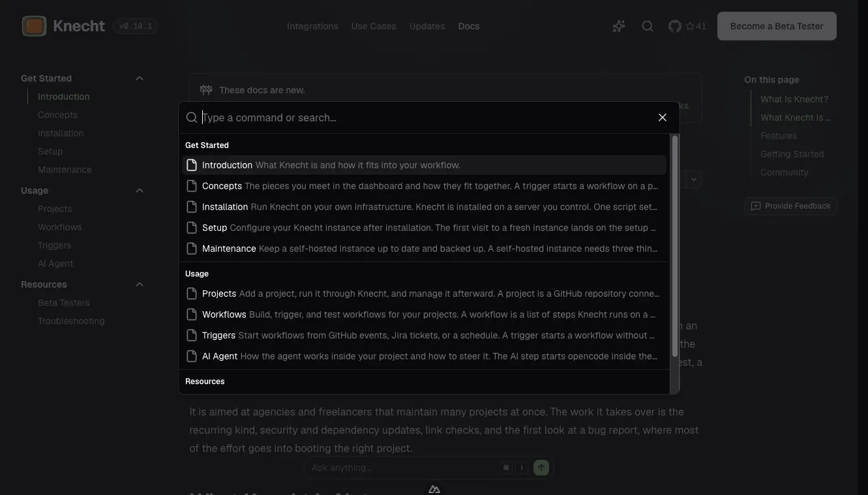Open the Integrations nav item
This screenshot has height=495, width=868.
pos(312,26)
